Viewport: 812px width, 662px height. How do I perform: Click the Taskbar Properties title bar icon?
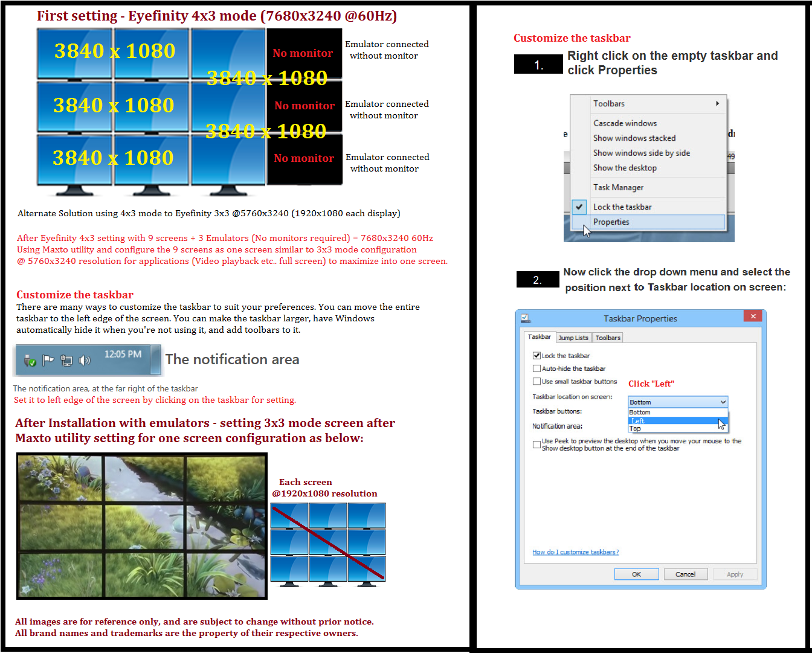pyautogui.click(x=525, y=318)
